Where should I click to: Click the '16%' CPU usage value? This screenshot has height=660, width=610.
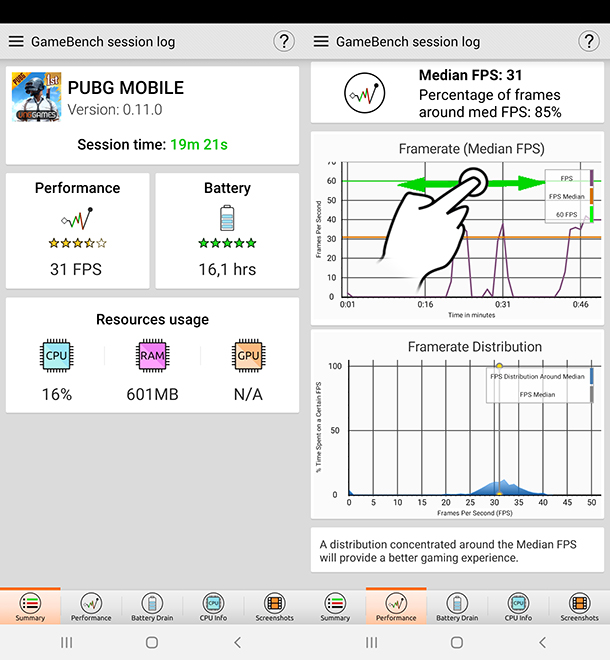(57, 394)
